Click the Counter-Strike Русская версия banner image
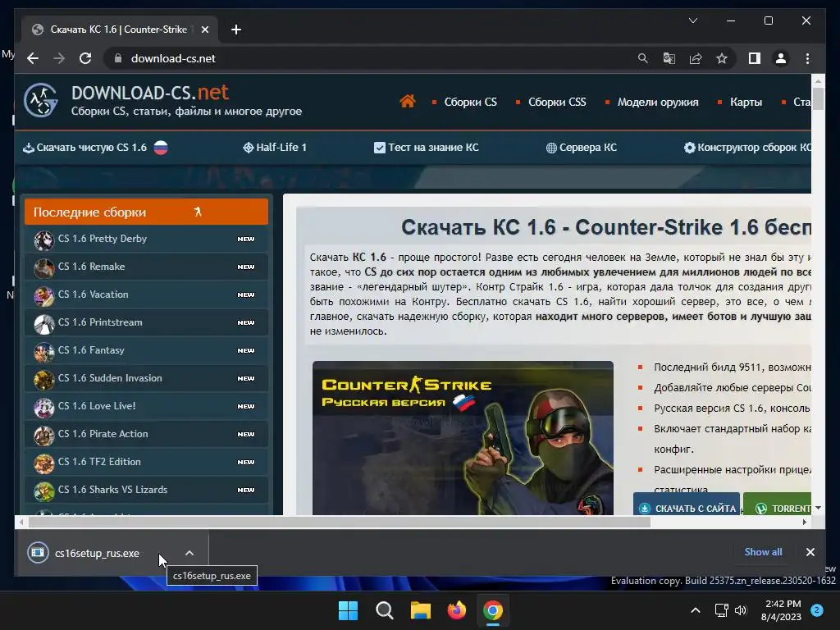Screen dimensions: 840x630 (463, 438)
